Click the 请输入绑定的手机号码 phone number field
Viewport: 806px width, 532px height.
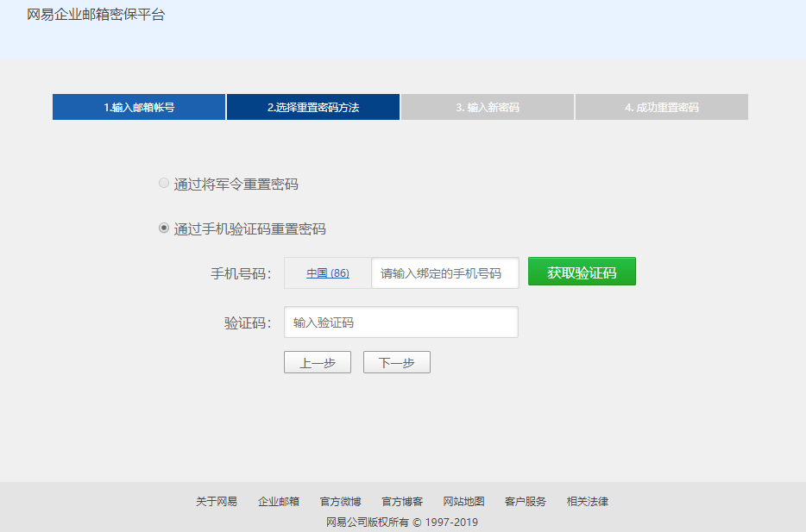(x=445, y=272)
